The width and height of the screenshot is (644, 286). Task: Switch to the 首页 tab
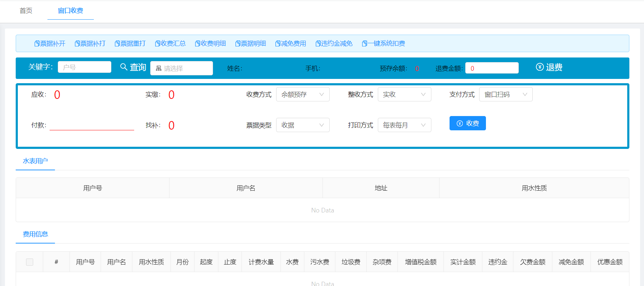point(26,11)
